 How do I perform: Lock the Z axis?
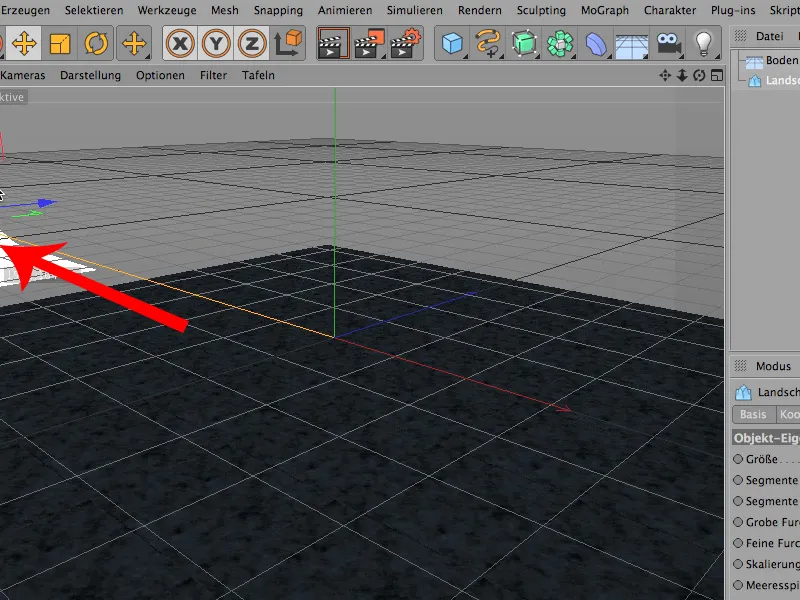[x=252, y=44]
